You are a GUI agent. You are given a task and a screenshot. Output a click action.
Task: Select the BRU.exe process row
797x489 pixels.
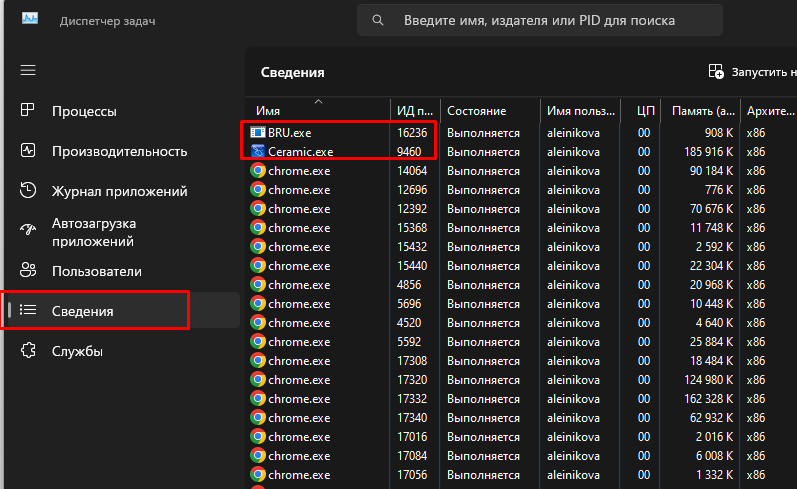pos(523,133)
